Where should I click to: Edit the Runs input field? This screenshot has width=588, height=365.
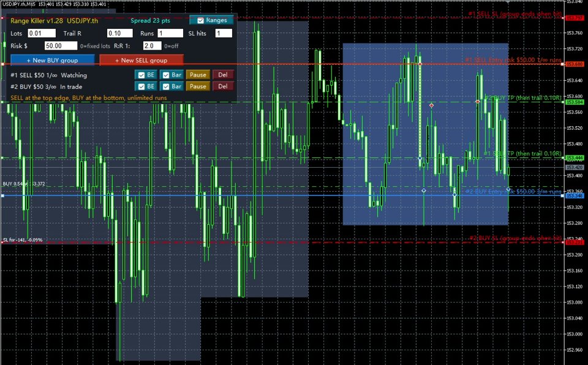tap(170, 34)
